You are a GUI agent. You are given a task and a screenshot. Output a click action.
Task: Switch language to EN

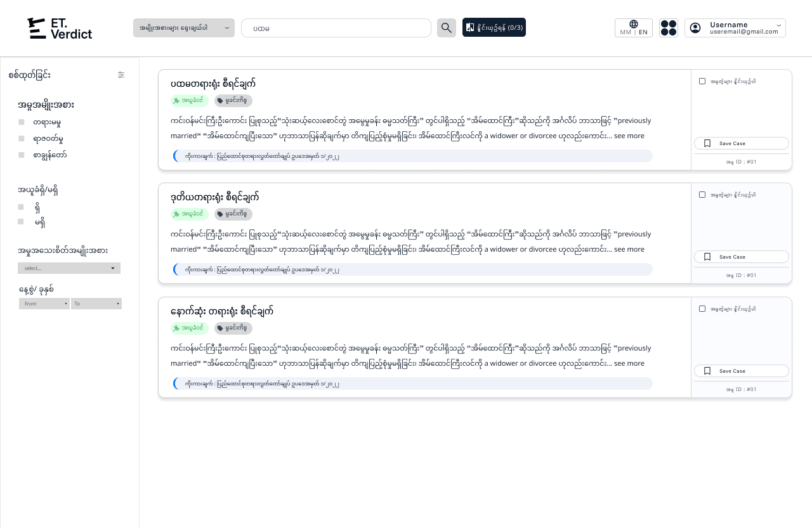click(x=643, y=32)
